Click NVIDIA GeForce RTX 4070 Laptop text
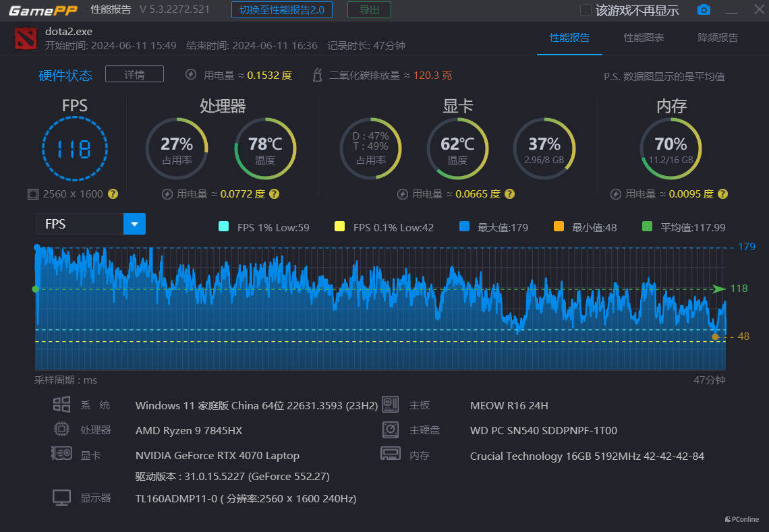This screenshot has height=532, width=769. pyautogui.click(x=217, y=456)
